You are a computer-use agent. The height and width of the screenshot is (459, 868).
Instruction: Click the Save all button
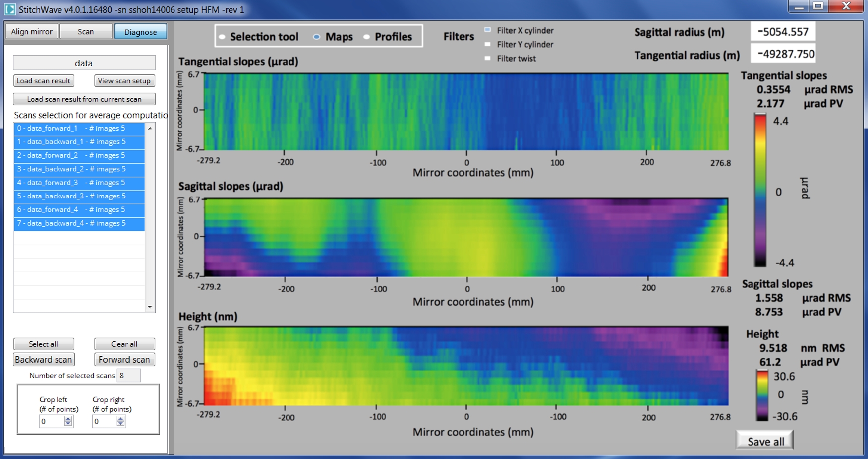[x=765, y=441]
